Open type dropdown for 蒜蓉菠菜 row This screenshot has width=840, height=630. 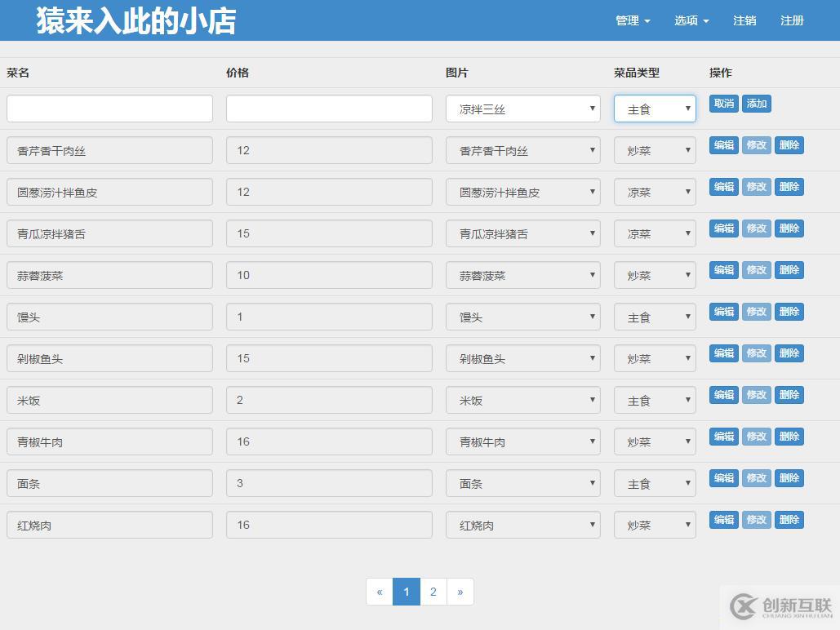point(655,275)
